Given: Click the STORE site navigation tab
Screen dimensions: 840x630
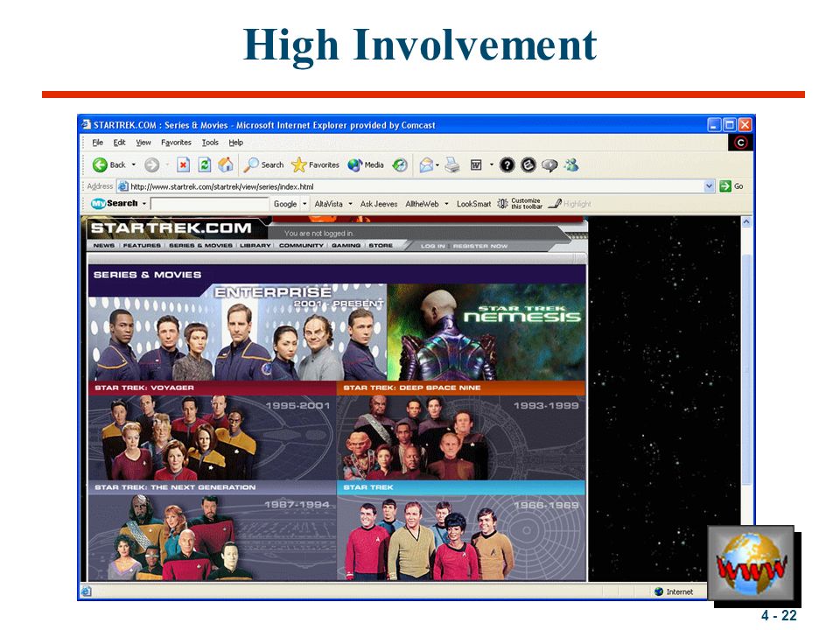Looking at the screenshot, I should click(381, 245).
